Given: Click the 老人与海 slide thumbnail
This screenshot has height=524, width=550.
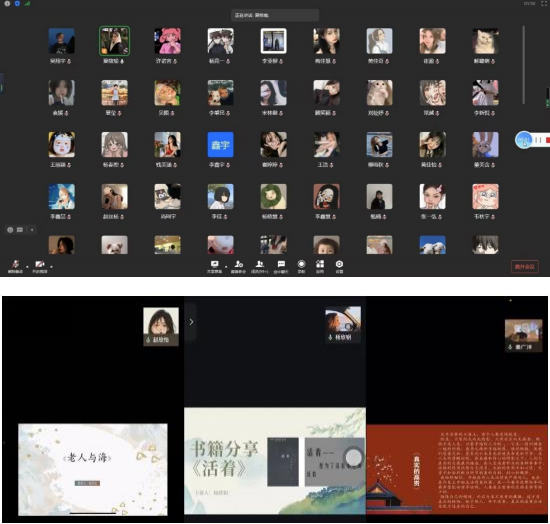Looking at the screenshot, I should click(x=93, y=469).
